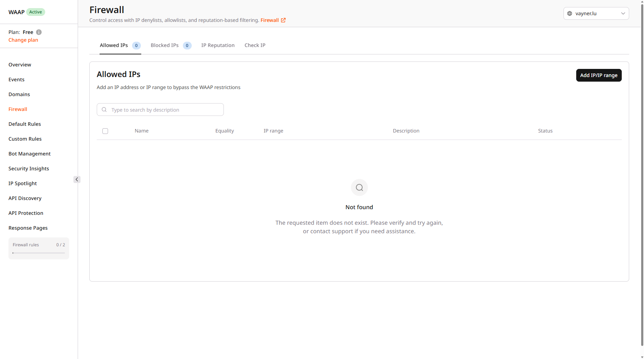This screenshot has width=644, height=359.
Task: Click the Firewall rules usage progress bar
Action: 39,253
